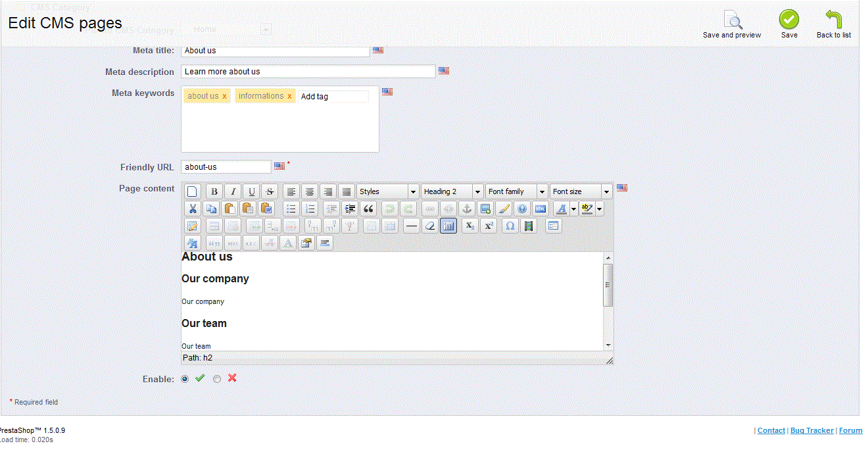Insert an anchor in page content

tap(466, 209)
